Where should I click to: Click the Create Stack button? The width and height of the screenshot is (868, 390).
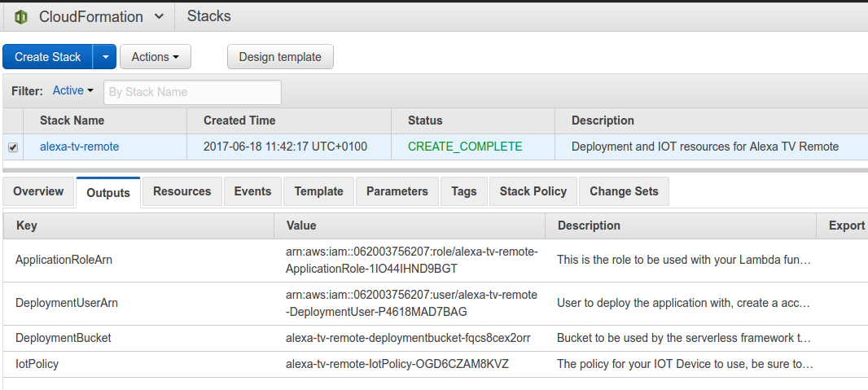[x=47, y=57]
